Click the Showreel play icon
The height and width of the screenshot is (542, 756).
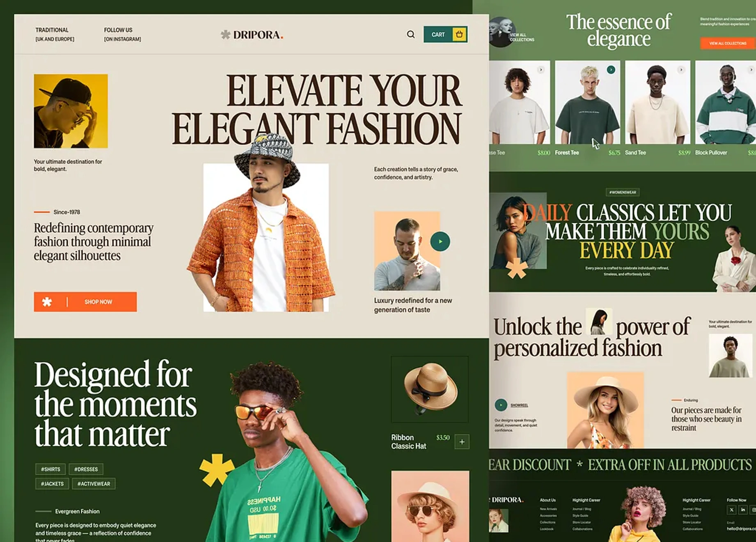(x=501, y=405)
